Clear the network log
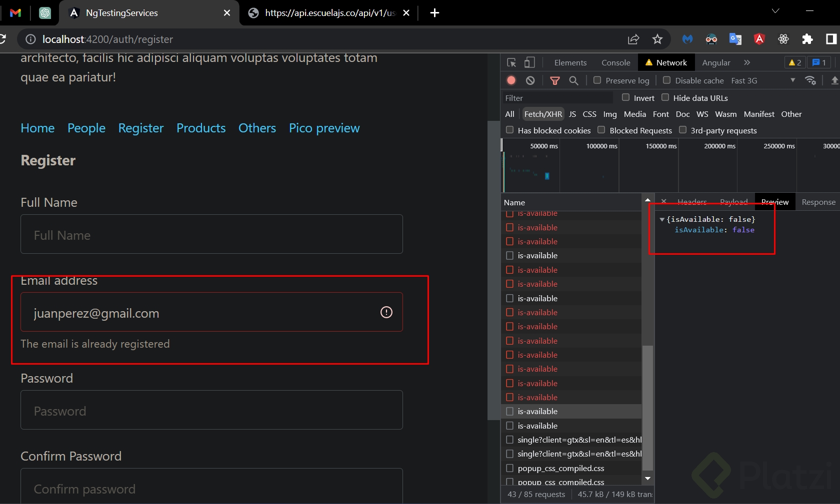 pyautogui.click(x=530, y=80)
